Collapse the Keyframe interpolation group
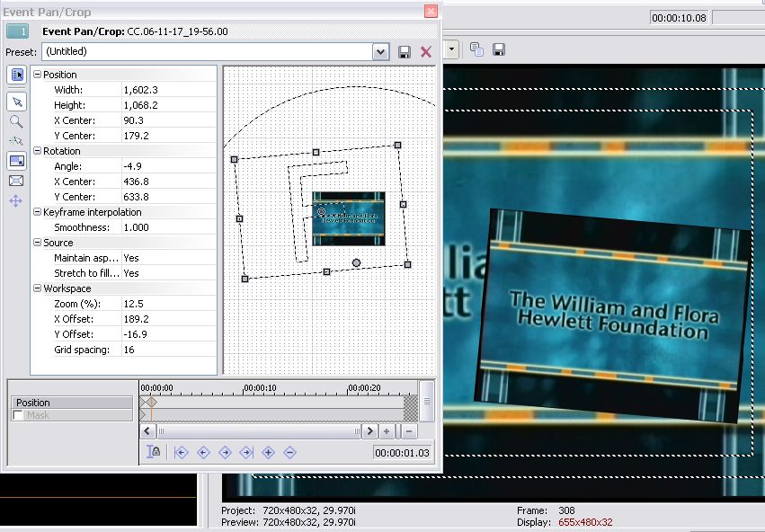765x532 pixels. tap(37, 212)
